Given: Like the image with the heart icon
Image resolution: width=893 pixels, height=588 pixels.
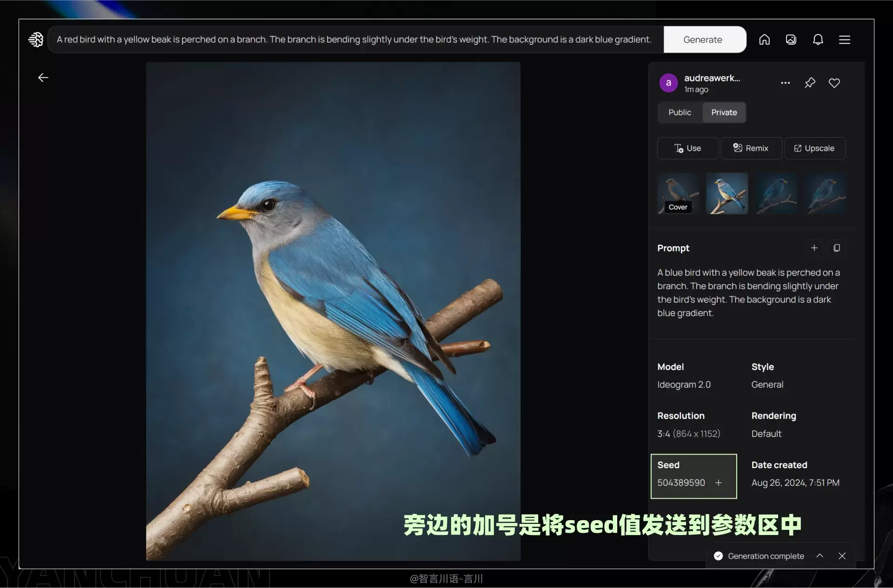Looking at the screenshot, I should pyautogui.click(x=834, y=83).
